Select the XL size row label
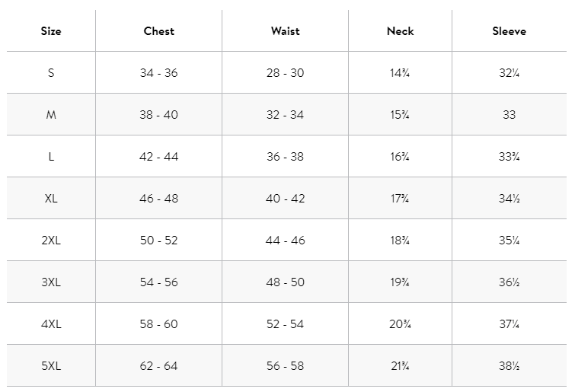 (51, 199)
